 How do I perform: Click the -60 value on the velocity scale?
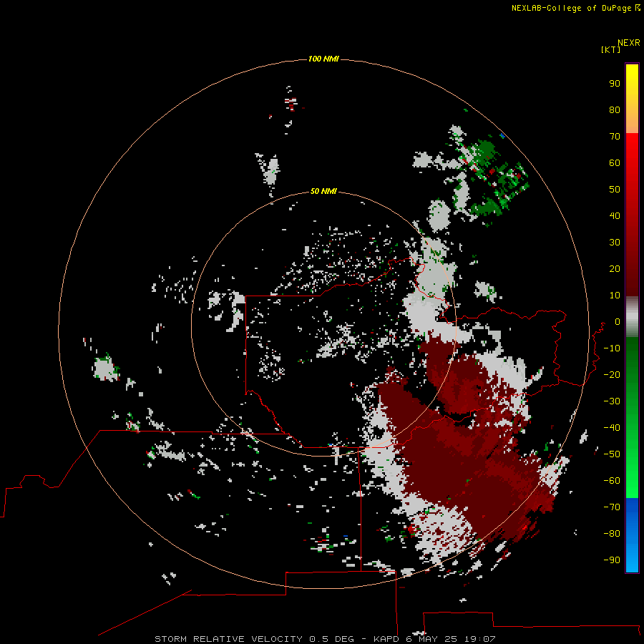click(x=612, y=481)
